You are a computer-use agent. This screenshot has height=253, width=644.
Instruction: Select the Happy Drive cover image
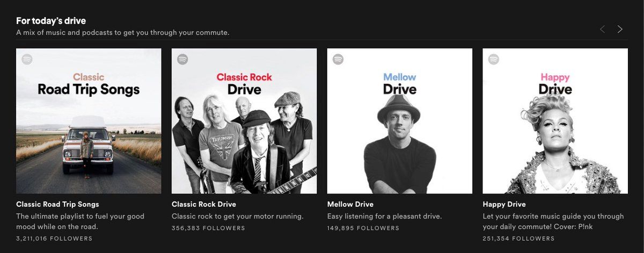[x=555, y=121]
